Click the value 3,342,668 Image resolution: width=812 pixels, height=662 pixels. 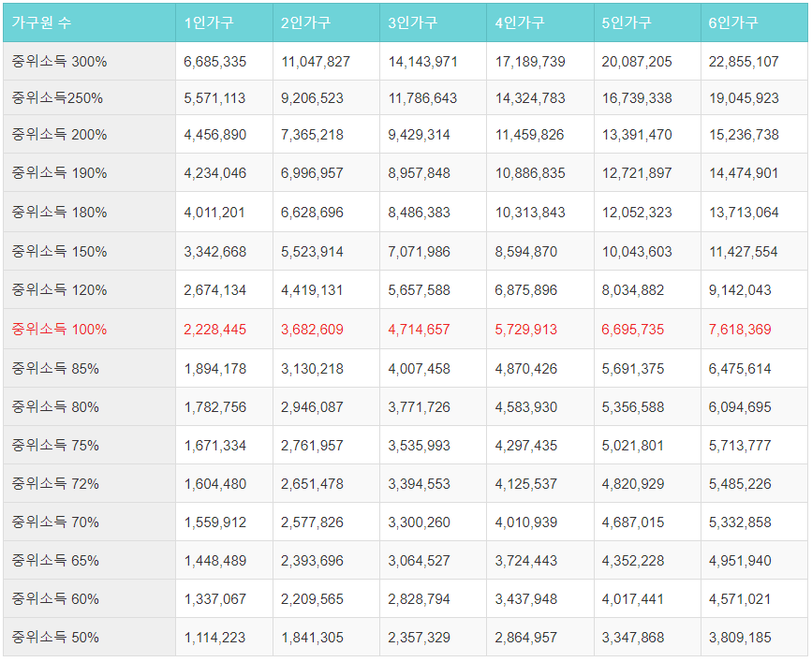214,252
